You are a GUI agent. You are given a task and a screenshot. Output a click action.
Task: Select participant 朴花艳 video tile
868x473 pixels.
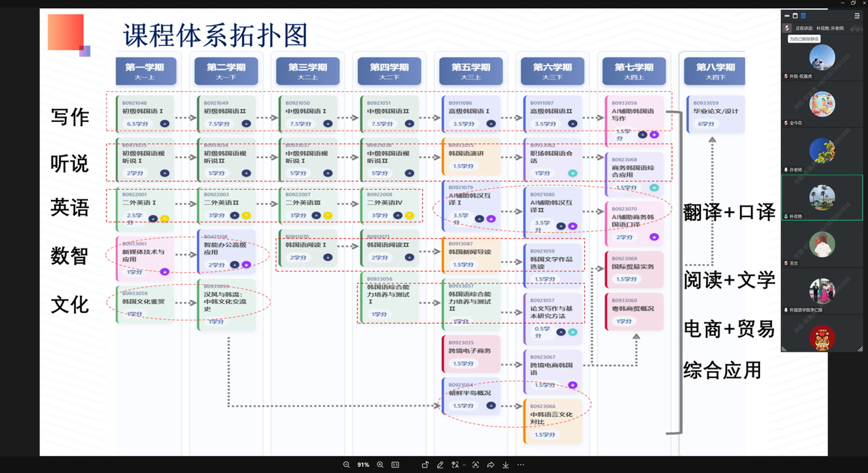tap(821, 198)
